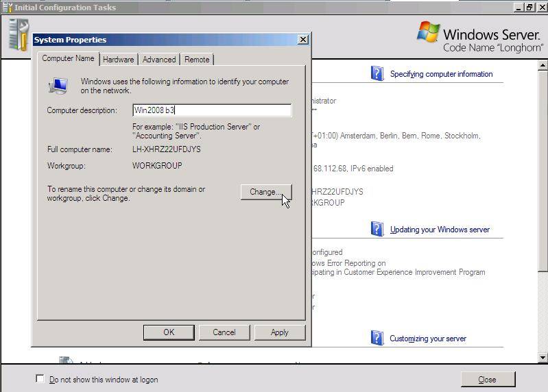Open the Advanced tab
This screenshot has width=548, height=392.
[x=159, y=60]
